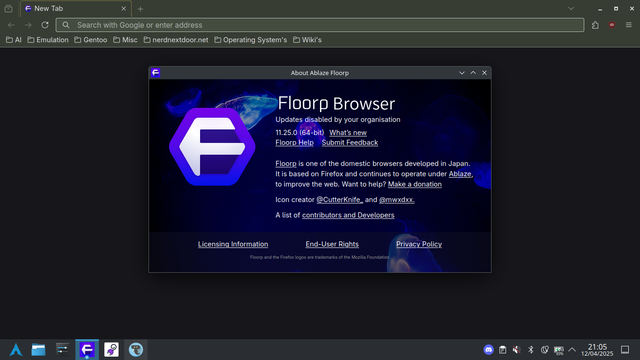Image resolution: width=640 pixels, height=360 pixels.
Task: Open the system settings taskbar icon
Action: tap(62, 350)
